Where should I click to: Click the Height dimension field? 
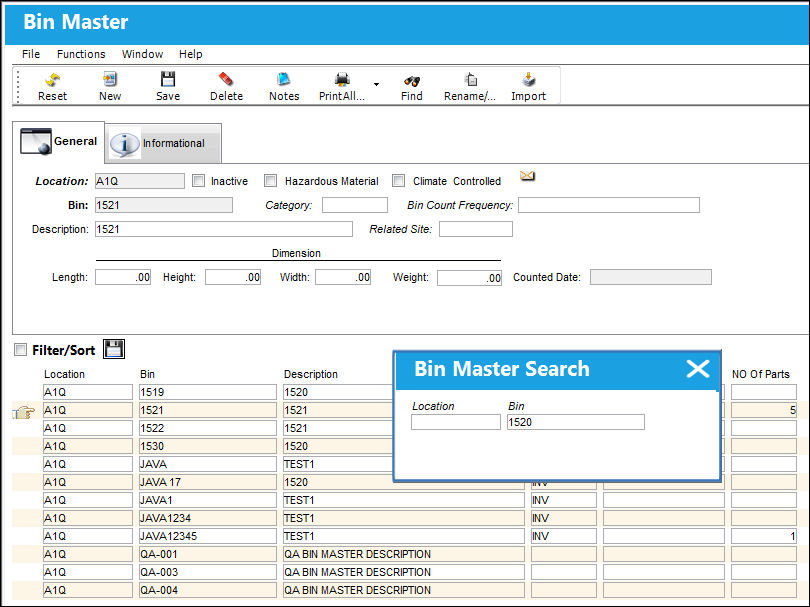(x=233, y=277)
